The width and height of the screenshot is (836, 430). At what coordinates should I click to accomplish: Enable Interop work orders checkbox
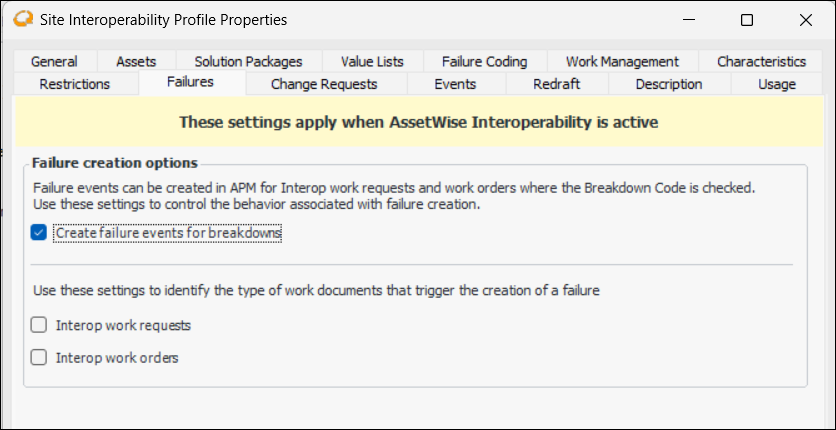[39, 357]
